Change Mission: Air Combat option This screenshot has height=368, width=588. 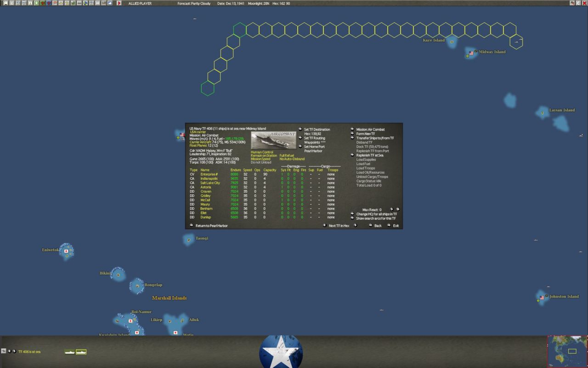click(x=371, y=129)
